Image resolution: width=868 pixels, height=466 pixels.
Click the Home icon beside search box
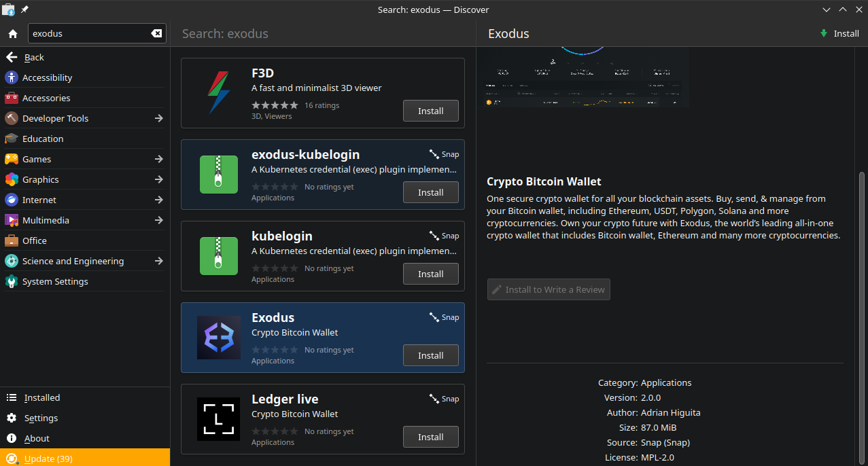click(x=13, y=33)
